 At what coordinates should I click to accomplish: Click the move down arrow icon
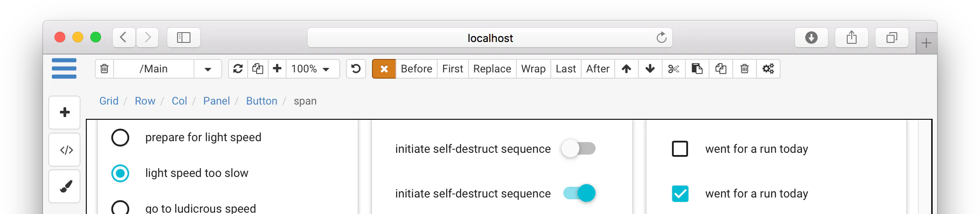point(650,69)
